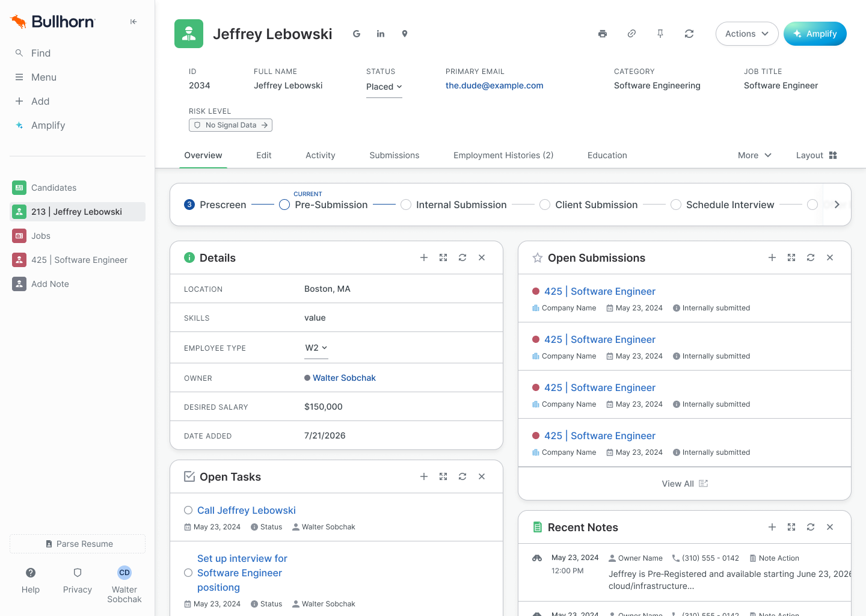Refresh Open Submissions card
This screenshot has width=866, height=616.
(811, 257)
